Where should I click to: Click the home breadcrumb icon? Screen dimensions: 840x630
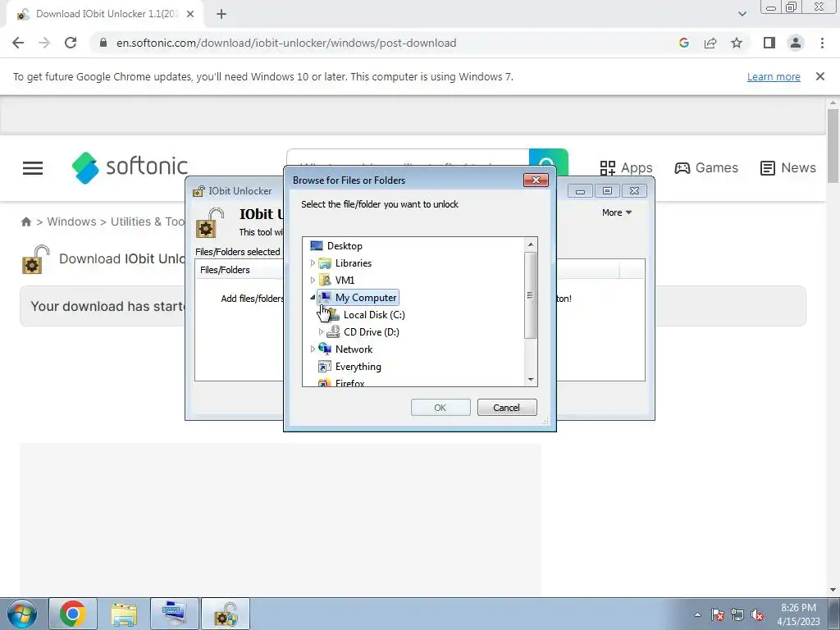(x=25, y=221)
